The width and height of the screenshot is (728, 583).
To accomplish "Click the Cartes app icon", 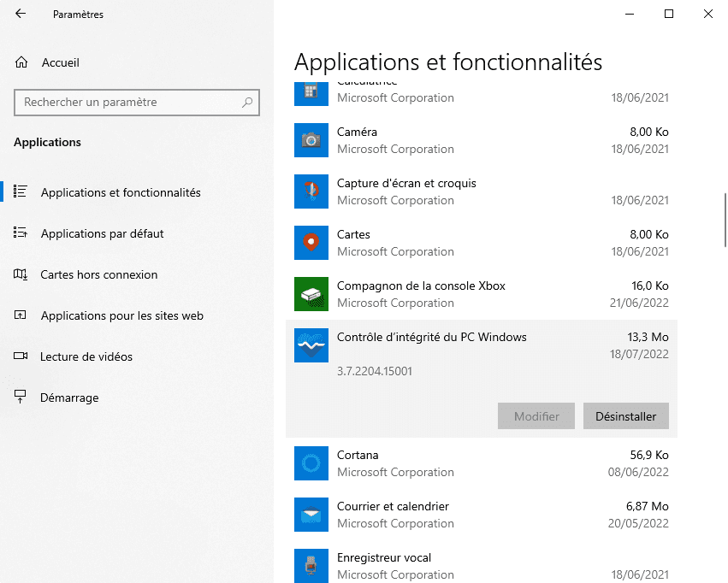I will pos(311,243).
